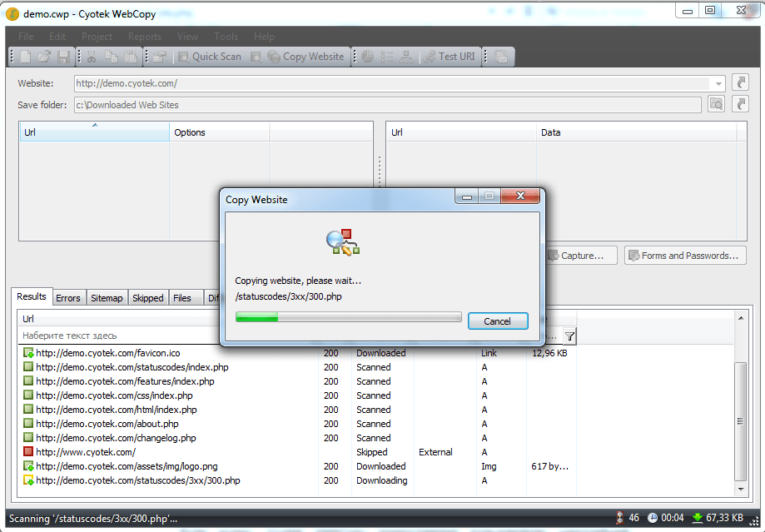Open the Project menu
The height and width of the screenshot is (532, 765).
point(97,37)
